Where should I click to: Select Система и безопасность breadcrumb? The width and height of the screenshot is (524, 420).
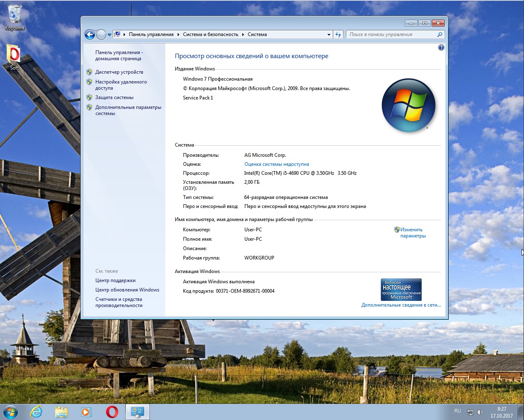tap(210, 34)
